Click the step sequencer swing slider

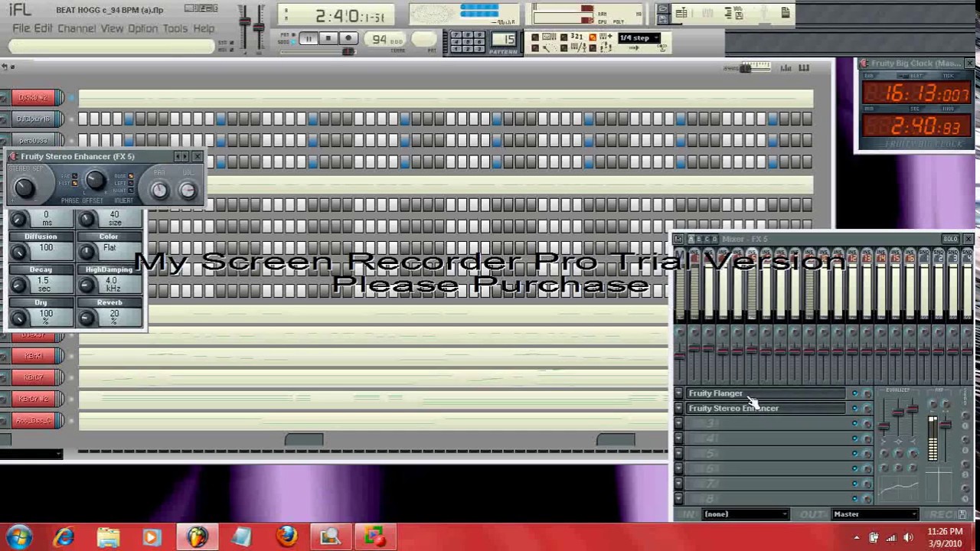coord(746,68)
